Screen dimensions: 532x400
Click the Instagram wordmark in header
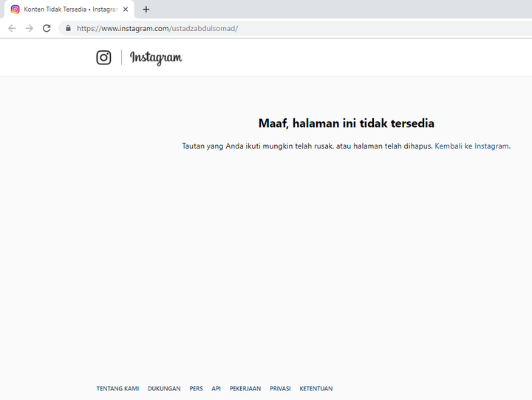[x=156, y=58]
